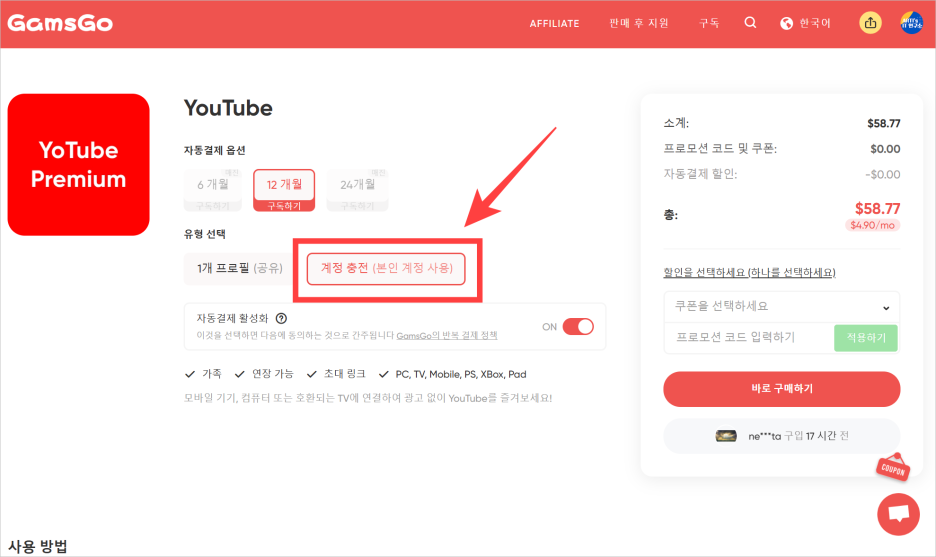The width and height of the screenshot is (936, 557).
Task: Open the user profile avatar
Action: [x=912, y=23]
